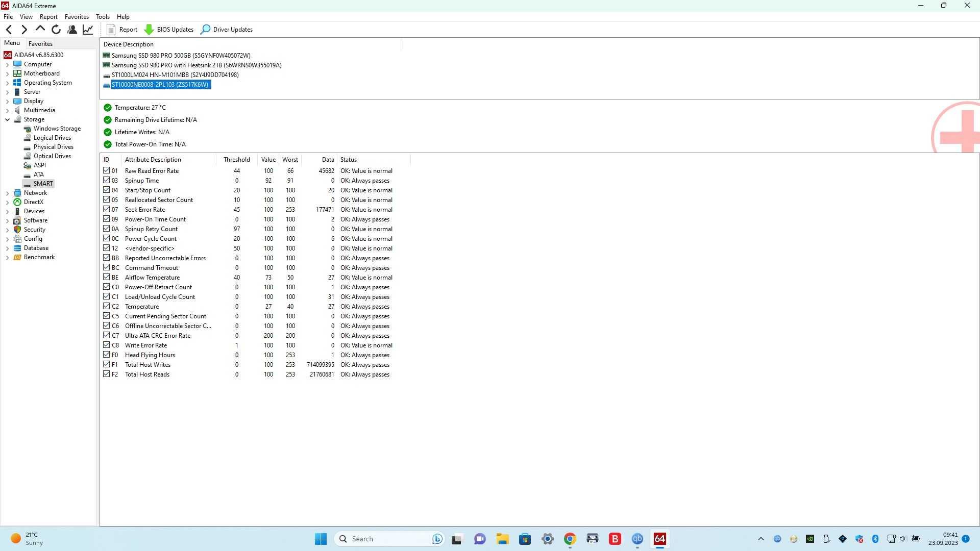Click Driver Updates button
The image size is (980, 551).
(227, 30)
